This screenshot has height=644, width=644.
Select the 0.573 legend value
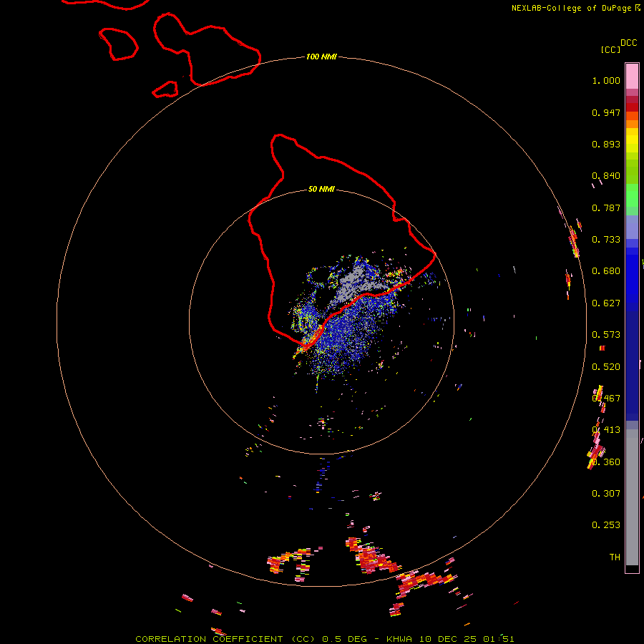[x=606, y=335]
